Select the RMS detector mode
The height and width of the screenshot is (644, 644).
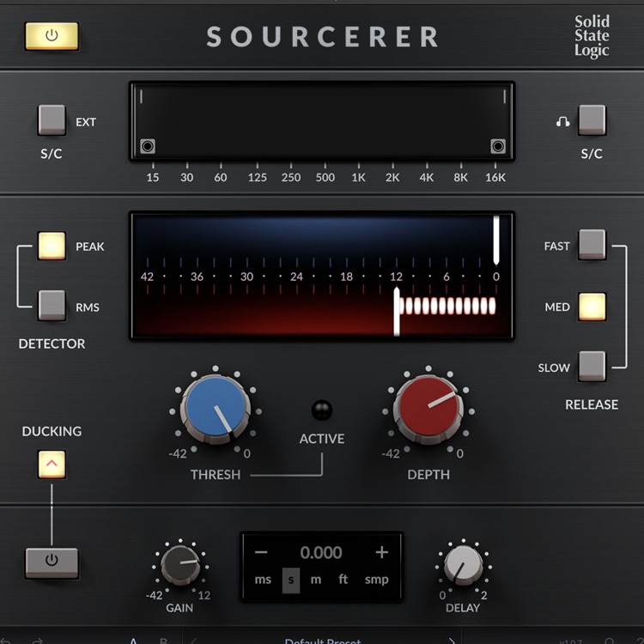tap(52, 305)
